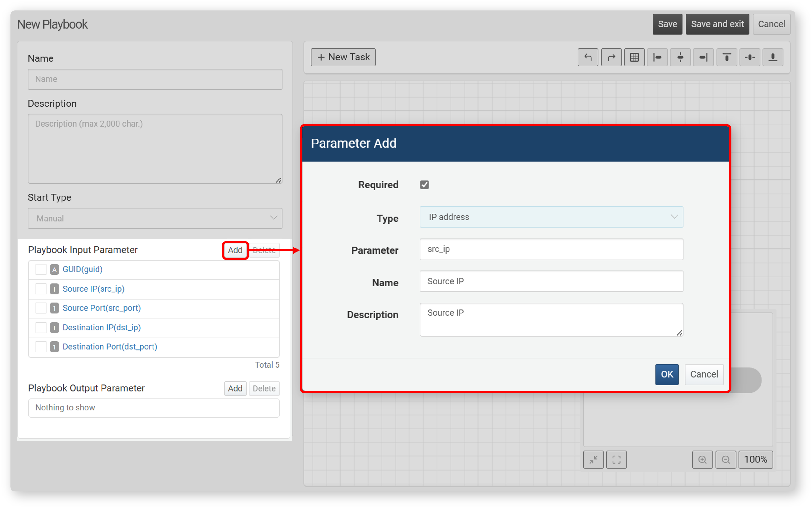
Task: Tick the Source IP(src_ip) checkbox
Action: coord(41,289)
